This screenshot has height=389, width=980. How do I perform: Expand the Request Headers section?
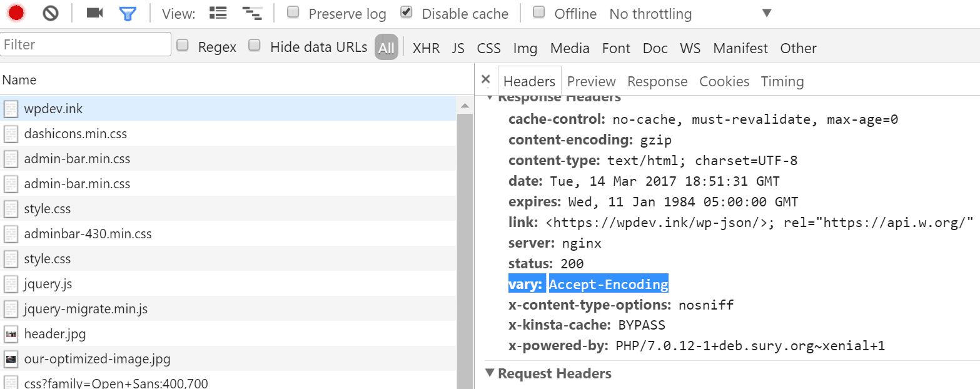(x=490, y=373)
